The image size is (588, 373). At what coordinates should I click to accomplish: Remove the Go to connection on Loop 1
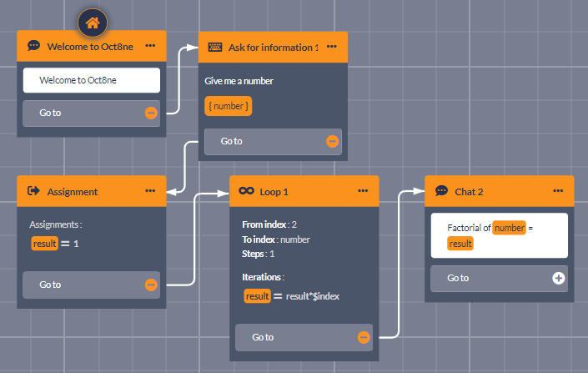tap(364, 337)
